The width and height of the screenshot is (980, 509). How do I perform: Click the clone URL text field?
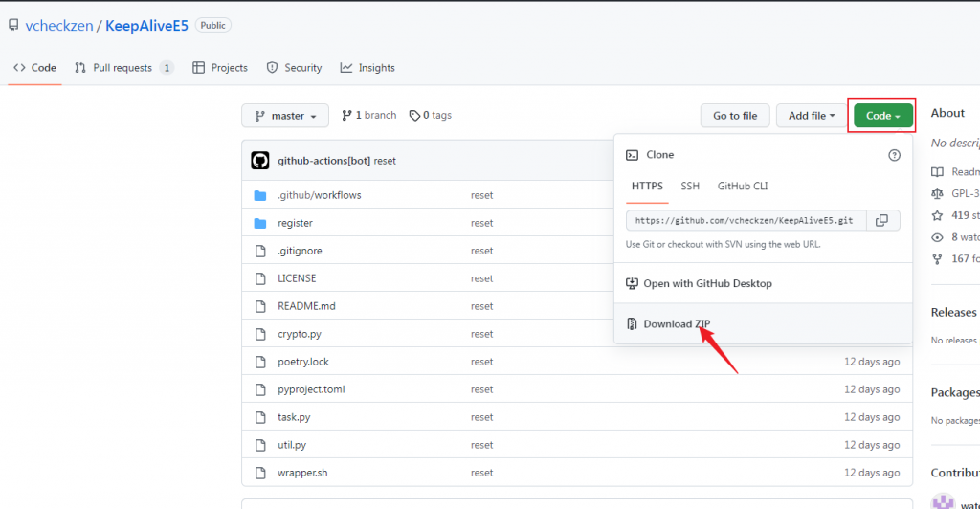pos(746,220)
